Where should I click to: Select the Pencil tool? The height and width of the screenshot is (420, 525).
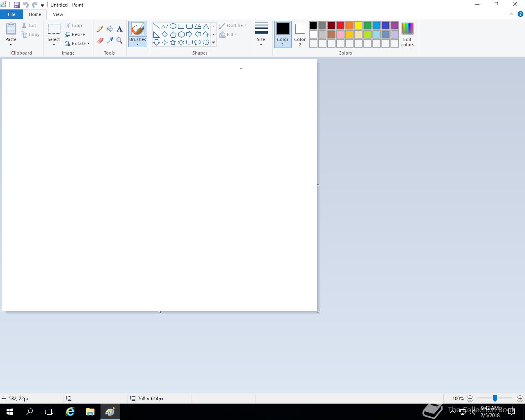coord(100,29)
